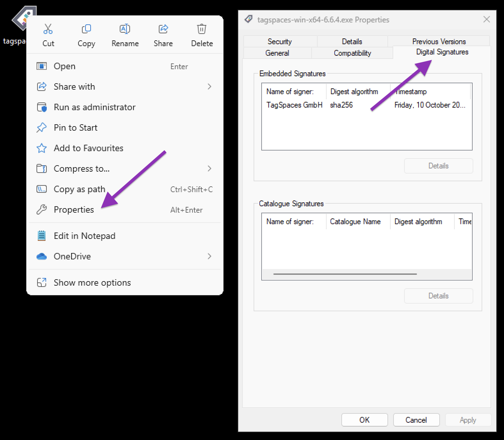
Task: Click the Properties wrench icon
Action: click(42, 209)
